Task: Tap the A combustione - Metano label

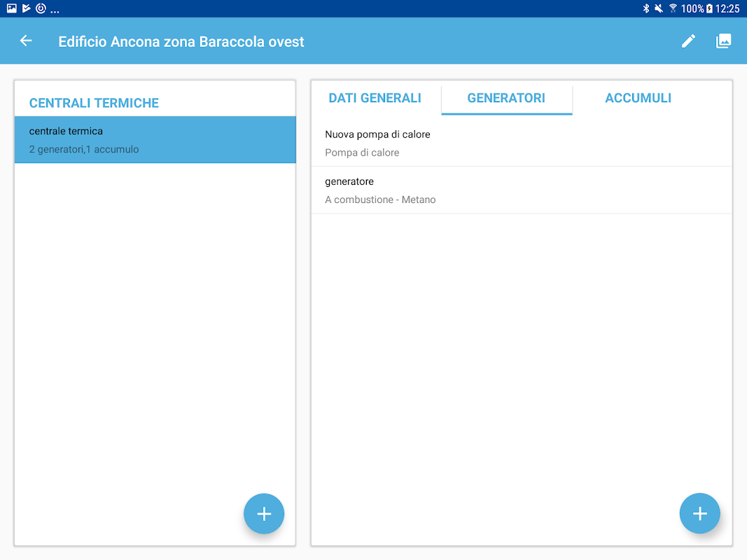Action: click(380, 199)
